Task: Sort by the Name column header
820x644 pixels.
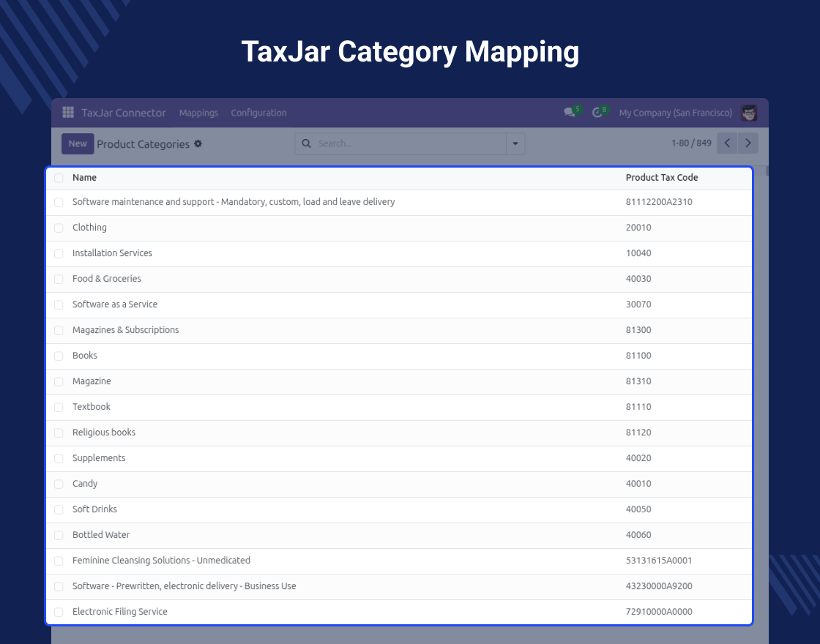Action: pos(84,178)
